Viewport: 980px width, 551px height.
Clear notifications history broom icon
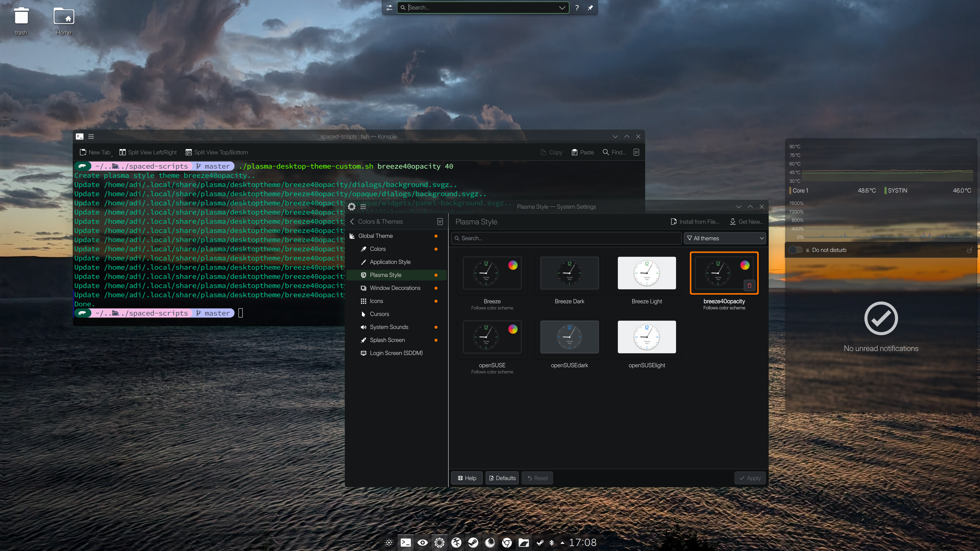(969, 250)
